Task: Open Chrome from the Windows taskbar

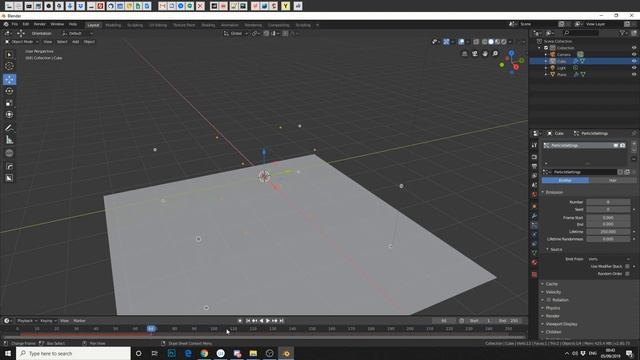Action: pyautogui.click(x=204, y=353)
